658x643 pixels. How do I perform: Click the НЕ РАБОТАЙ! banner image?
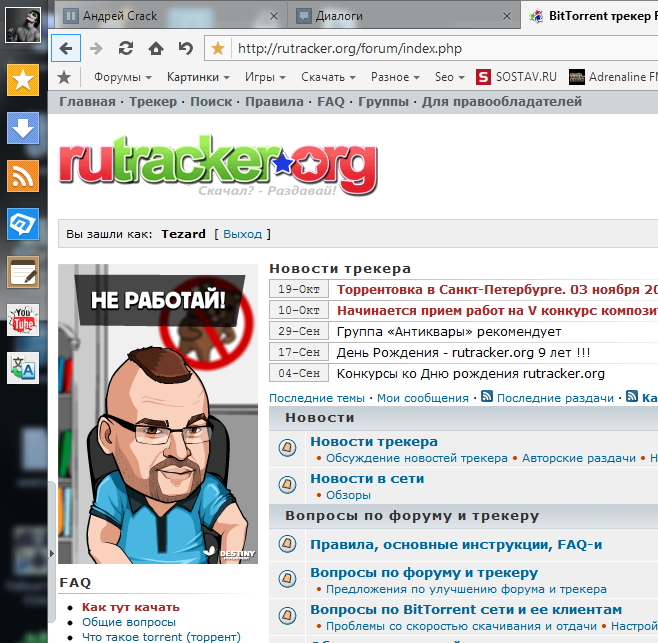158,414
